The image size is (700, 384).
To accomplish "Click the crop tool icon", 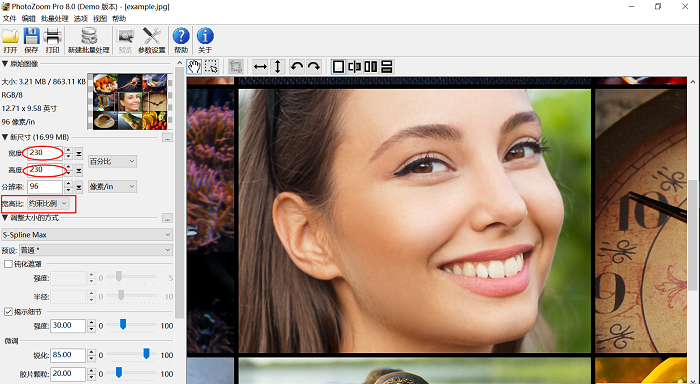I will coord(236,67).
